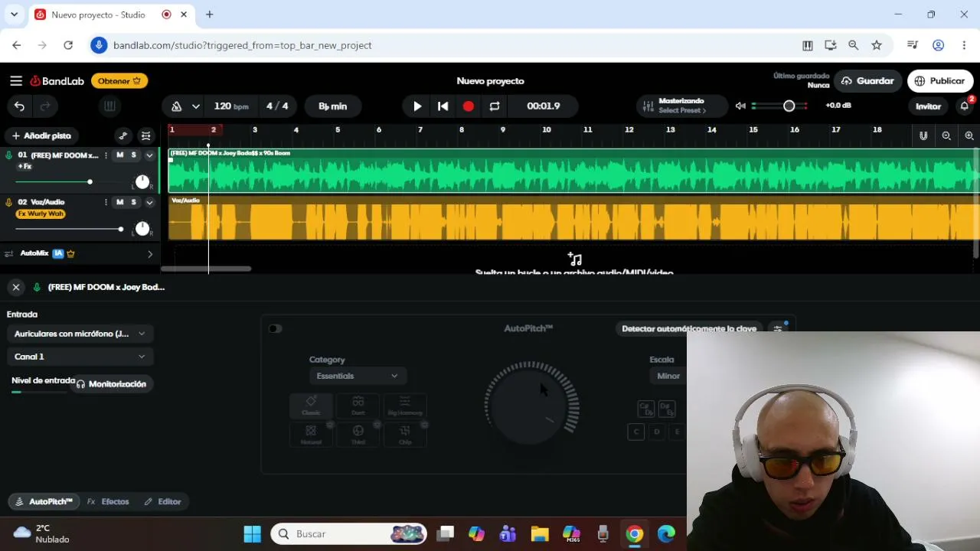Add a new track with Añadir pista
This screenshot has width=980, height=551.
point(41,135)
